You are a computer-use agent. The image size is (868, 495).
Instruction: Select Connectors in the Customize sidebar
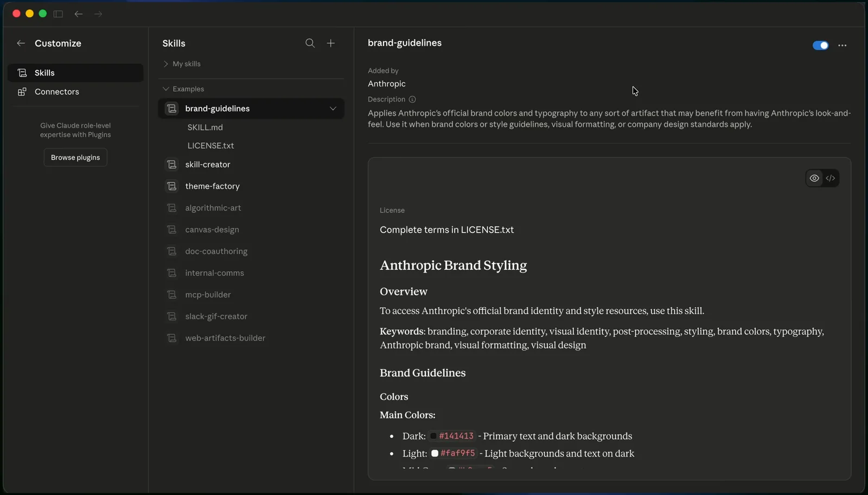[x=75, y=92]
